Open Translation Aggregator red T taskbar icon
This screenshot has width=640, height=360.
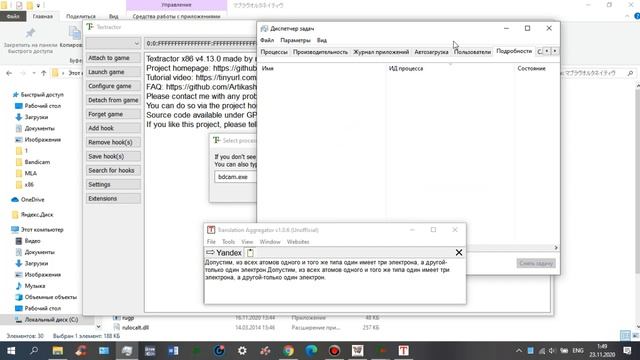coord(403,351)
